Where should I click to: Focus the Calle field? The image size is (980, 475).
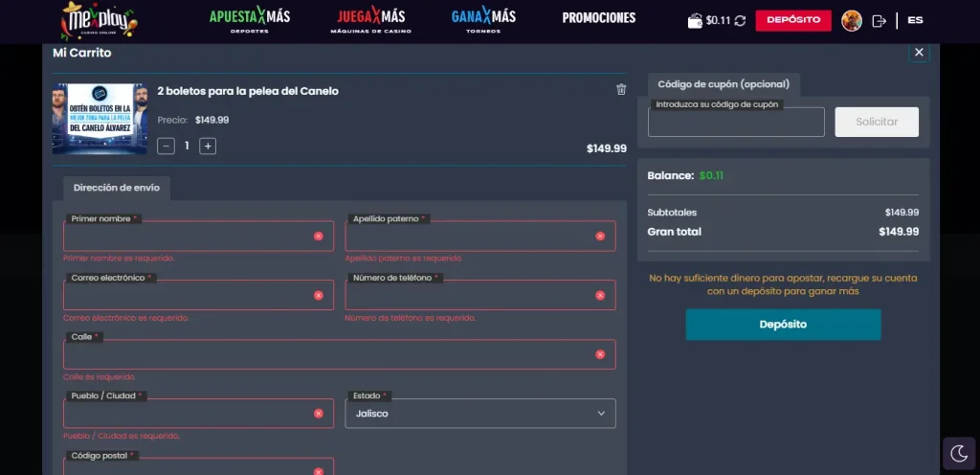click(x=340, y=354)
